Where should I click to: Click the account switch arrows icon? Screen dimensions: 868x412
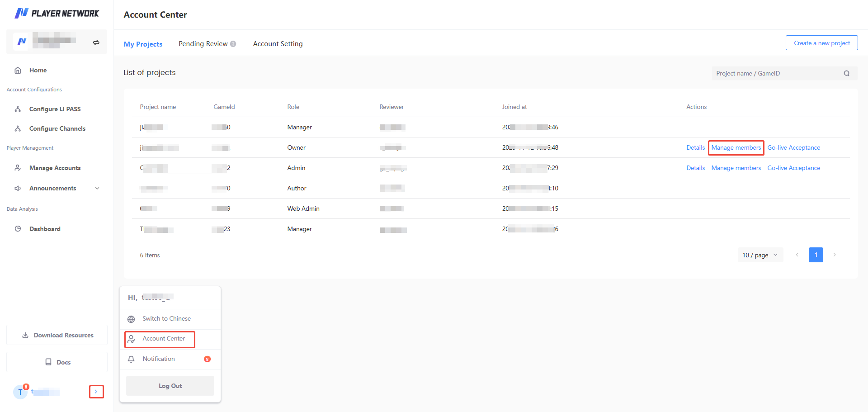point(96,43)
